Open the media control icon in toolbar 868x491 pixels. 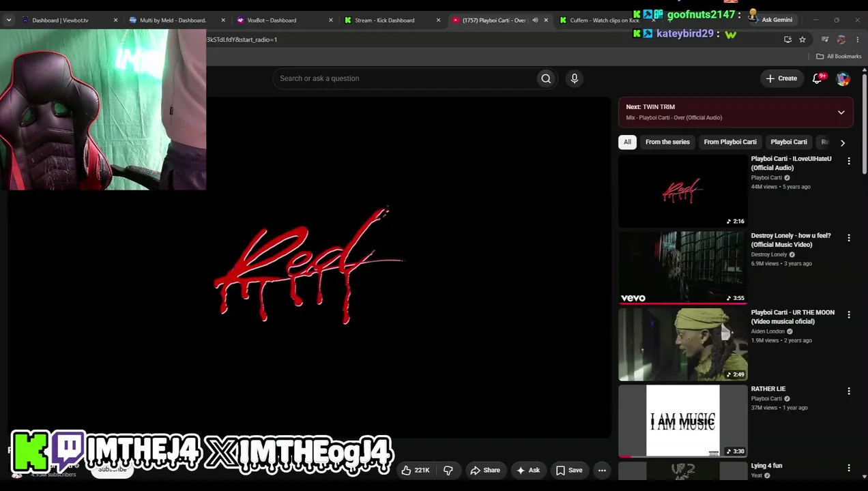[x=825, y=40]
